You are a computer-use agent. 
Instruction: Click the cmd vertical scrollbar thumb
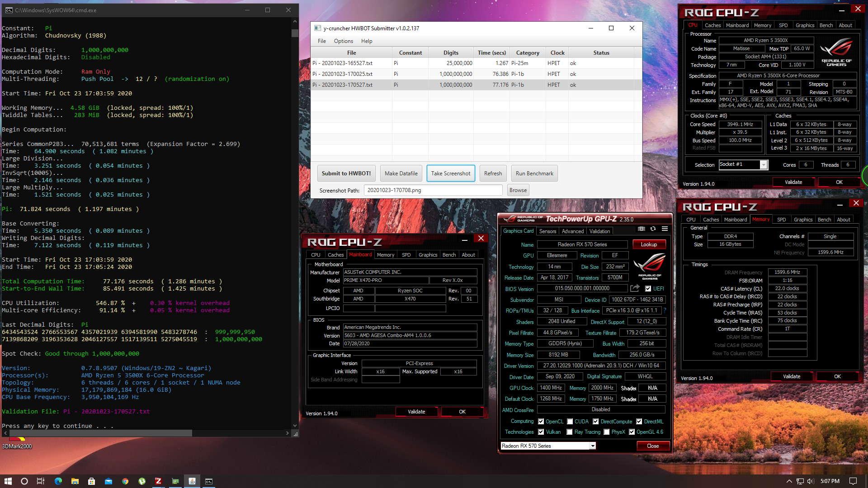pyautogui.click(x=295, y=33)
